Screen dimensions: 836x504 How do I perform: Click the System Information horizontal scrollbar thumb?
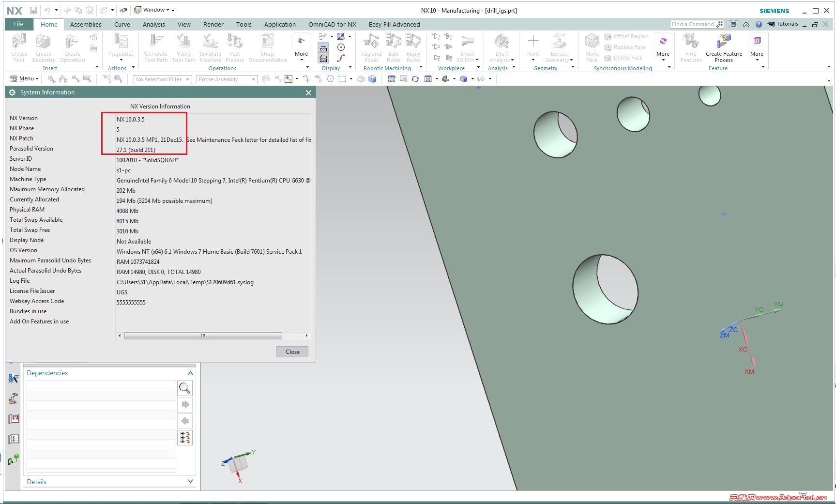pos(203,336)
